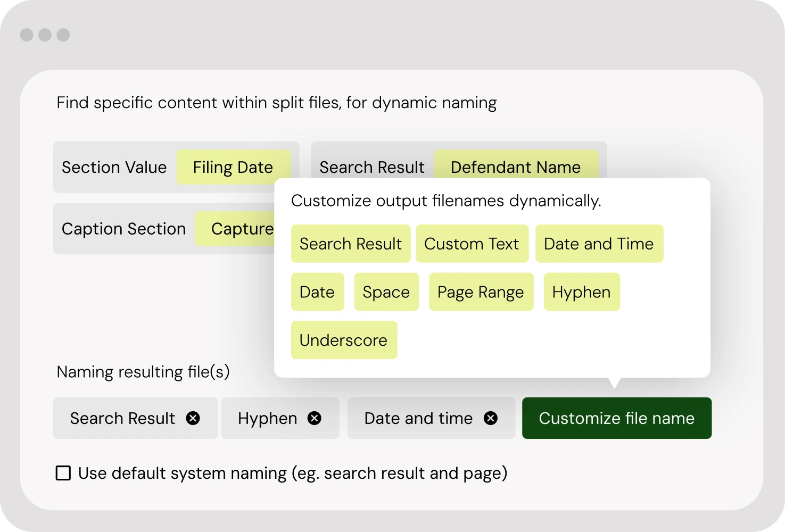
Task: Open the Filing Date section value
Action: 233,167
